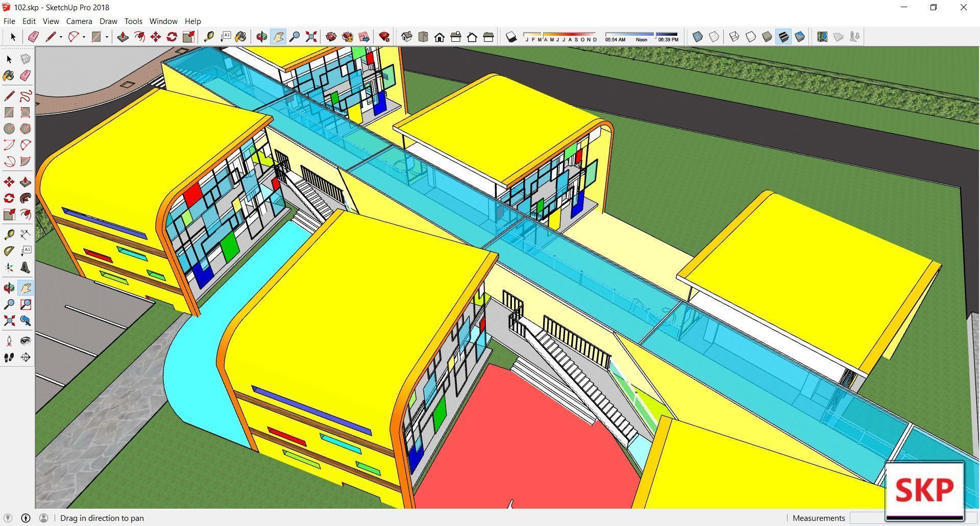The height and width of the screenshot is (526, 980).
Task: Select the Pie arc tool
Action: click(x=26, y=161)
